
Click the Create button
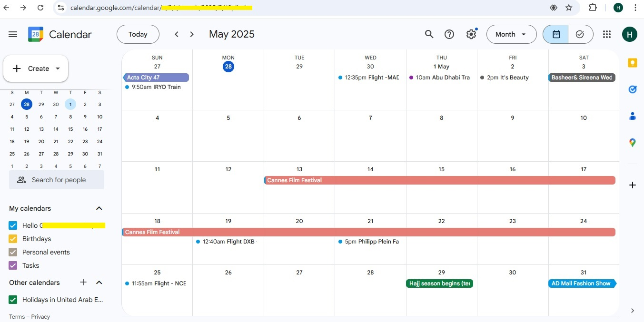click(36, 68)
